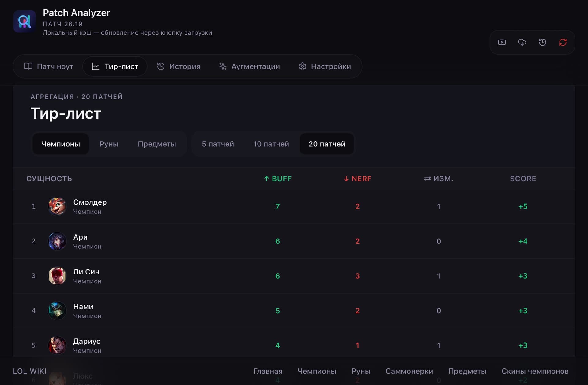
Task: Open the Настройки tab
Action: (325, 66)
